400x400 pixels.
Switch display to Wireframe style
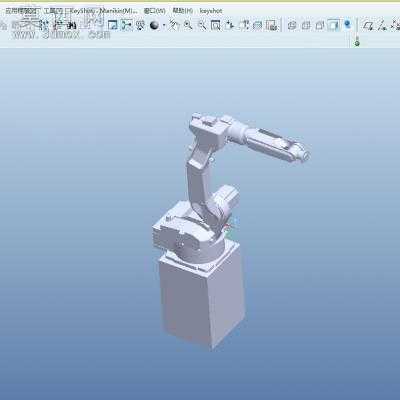292,25
